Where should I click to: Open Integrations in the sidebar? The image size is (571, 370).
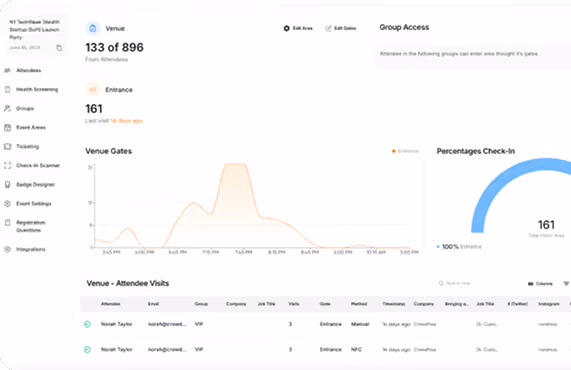[31, 249]
